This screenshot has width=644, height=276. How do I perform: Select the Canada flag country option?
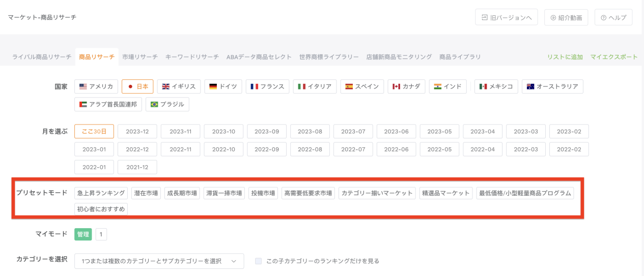click(406, 86)
